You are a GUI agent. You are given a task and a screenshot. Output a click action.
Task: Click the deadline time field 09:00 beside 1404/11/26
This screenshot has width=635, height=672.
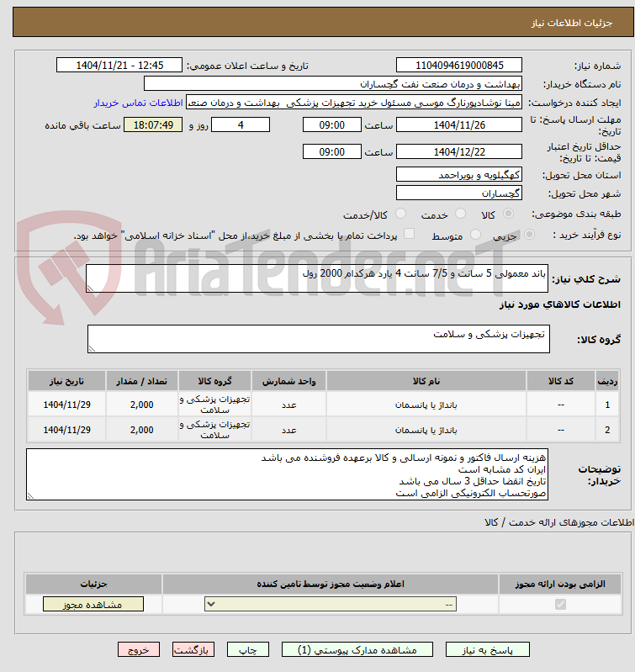point(332,124)
